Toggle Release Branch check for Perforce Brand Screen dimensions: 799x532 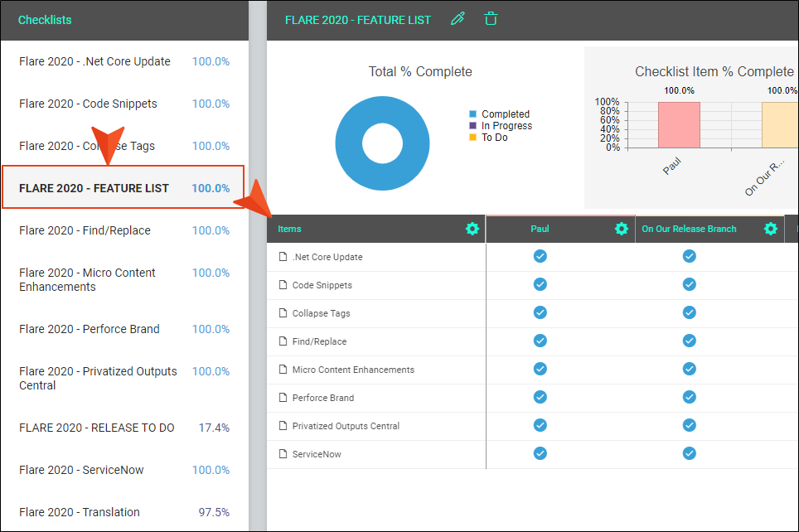pos(690,396)
